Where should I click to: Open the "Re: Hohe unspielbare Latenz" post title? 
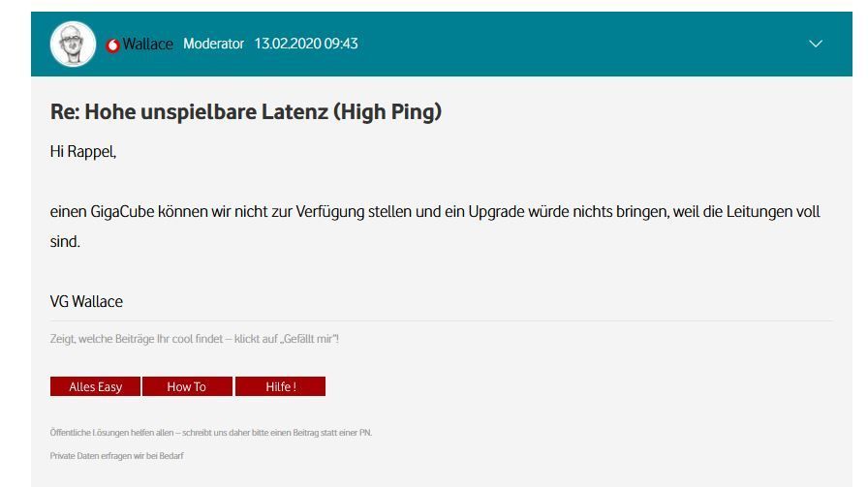246,111
